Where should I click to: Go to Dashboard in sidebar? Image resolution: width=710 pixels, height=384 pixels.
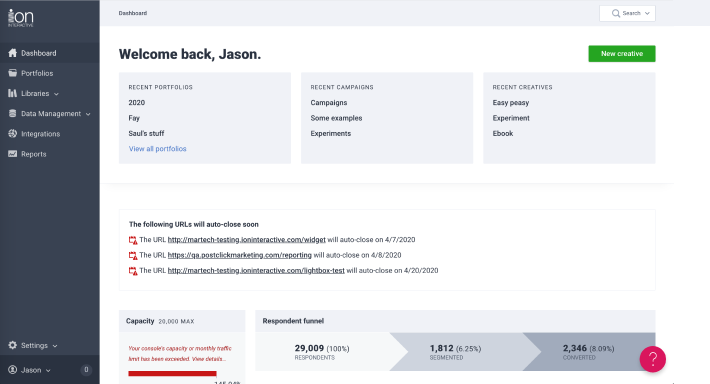(50, 53)
